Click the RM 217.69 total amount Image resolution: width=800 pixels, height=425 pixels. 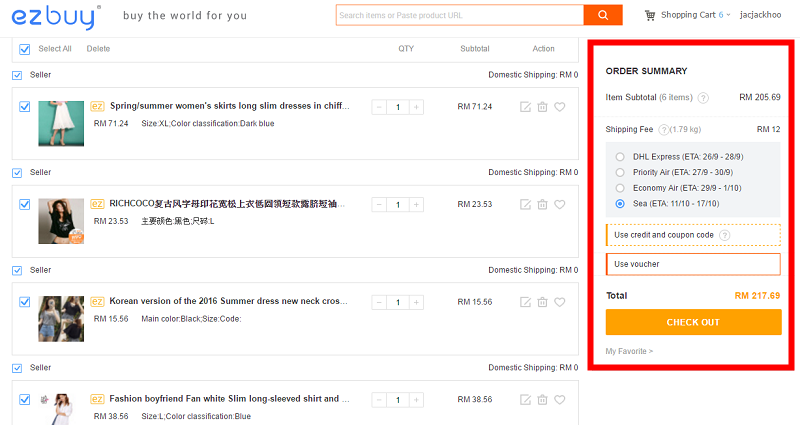(x=757, y=296)
